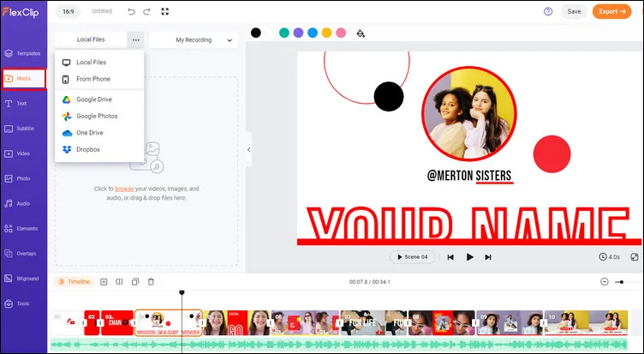
Task: Choose From Phone in the menu
Action: (99, 79)
